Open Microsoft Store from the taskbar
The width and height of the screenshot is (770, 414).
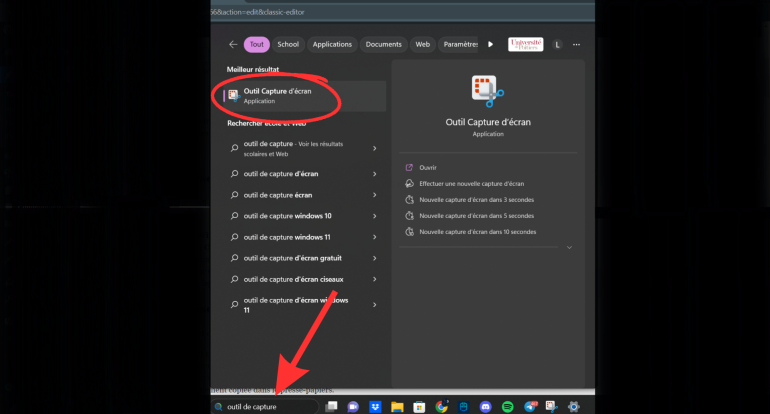(x=419, y=407)
